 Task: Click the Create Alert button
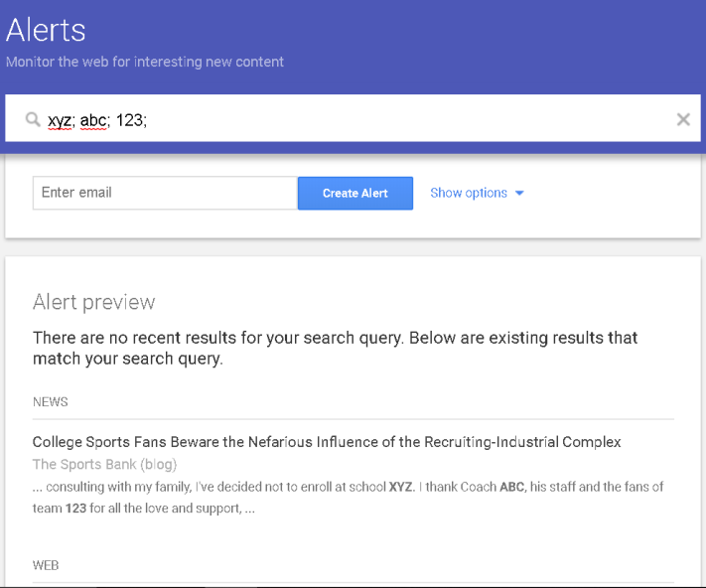(355, 193)
